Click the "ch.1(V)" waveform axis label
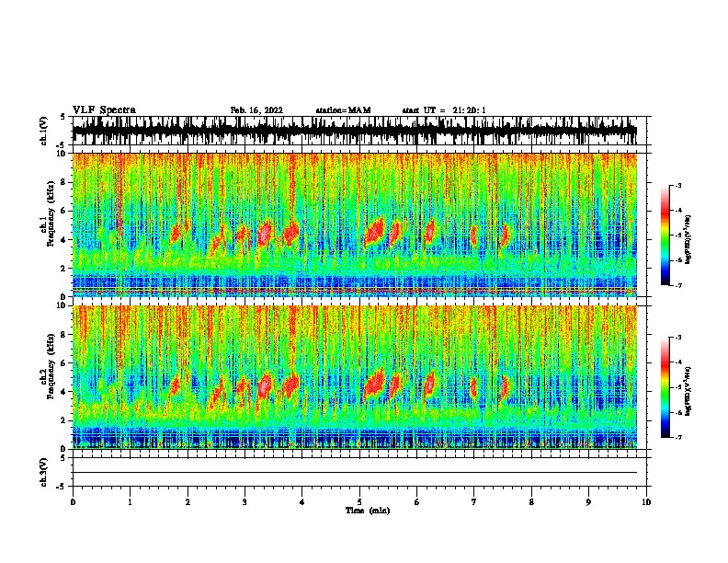The image size is (728, 563). (44, 131)
